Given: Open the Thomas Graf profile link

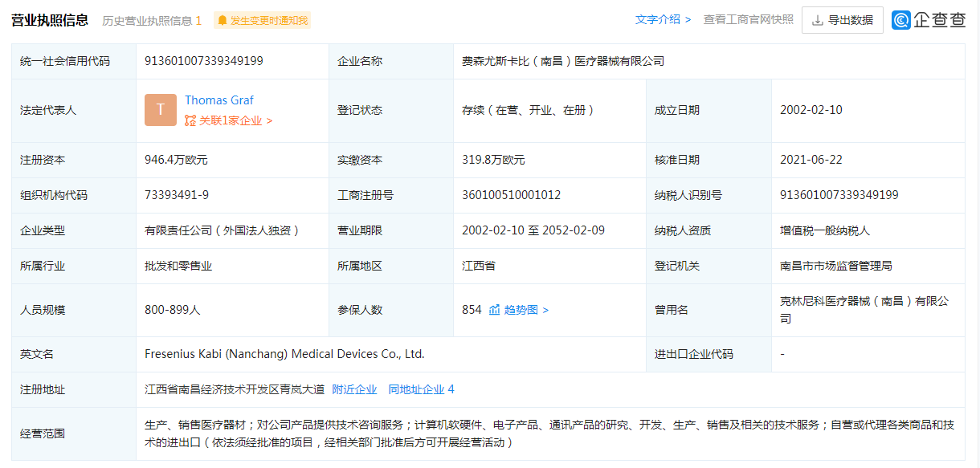Looking at the screenshot, I should pyautogui.click(x=218, y=100).
